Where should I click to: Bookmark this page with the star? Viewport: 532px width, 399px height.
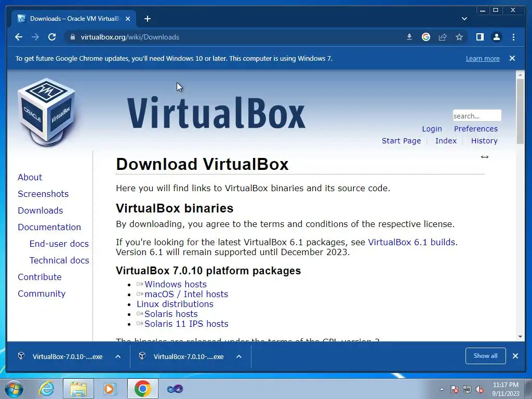pyautogui.click(x=459, y=37)
